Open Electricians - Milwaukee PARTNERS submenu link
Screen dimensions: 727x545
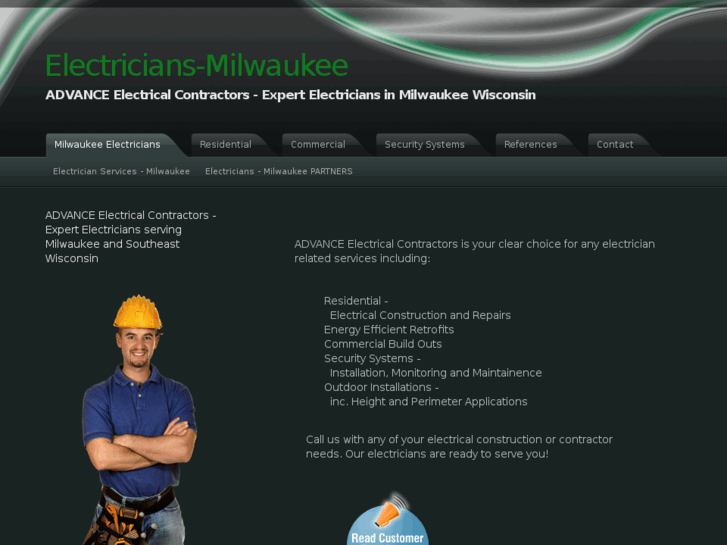(279, 172)
